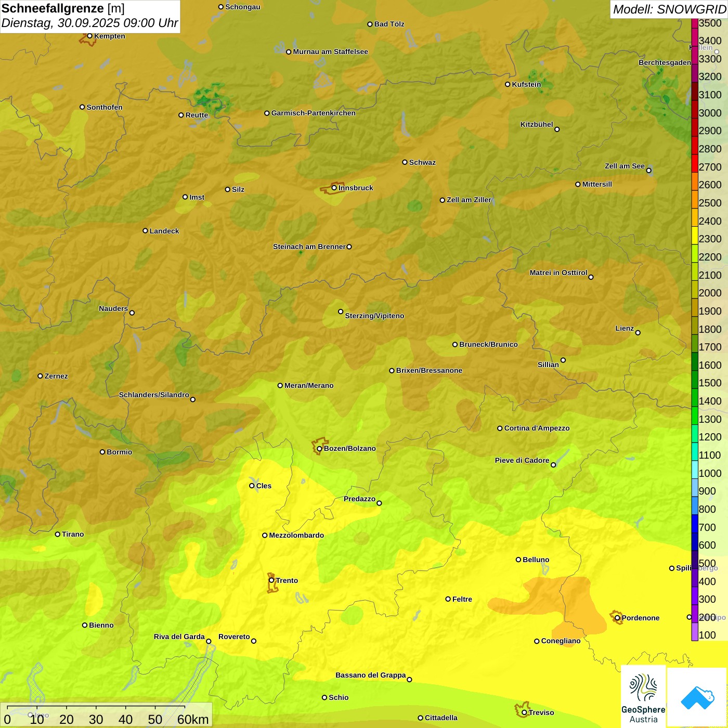
Task: Click the Predazzo location dot
Action: (379, 503)
